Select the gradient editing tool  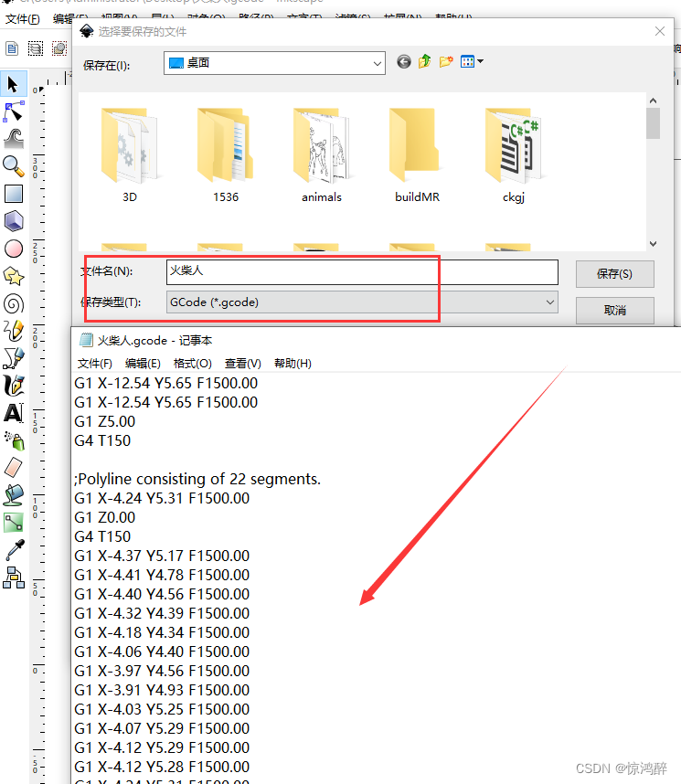pyautogui.click(x=14, y=523)
